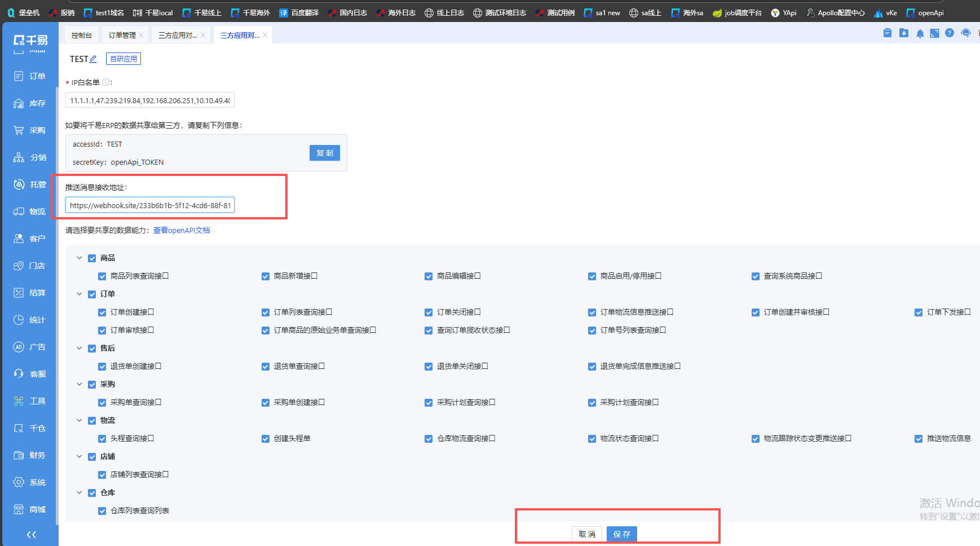The height and width of the screenshot is (546, 980).
Task: Focus the IP白名单 input field
Action: [x=150, y=100]
